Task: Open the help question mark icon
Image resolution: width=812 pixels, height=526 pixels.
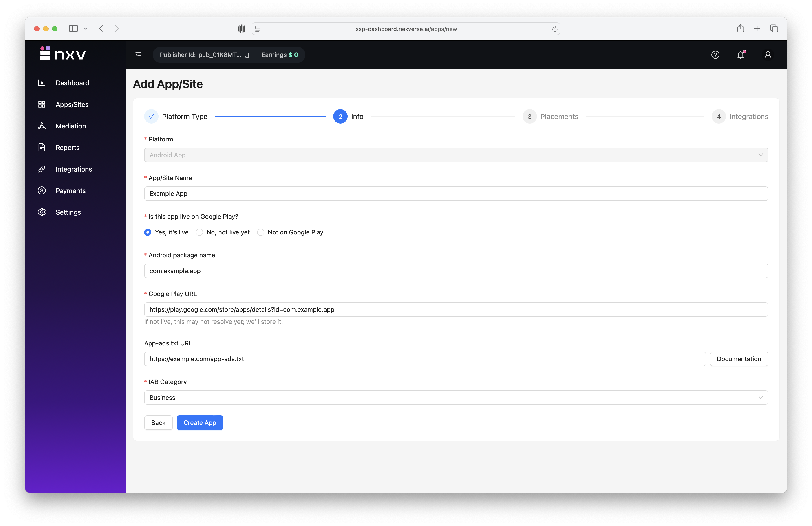Action: click(715, 55)
